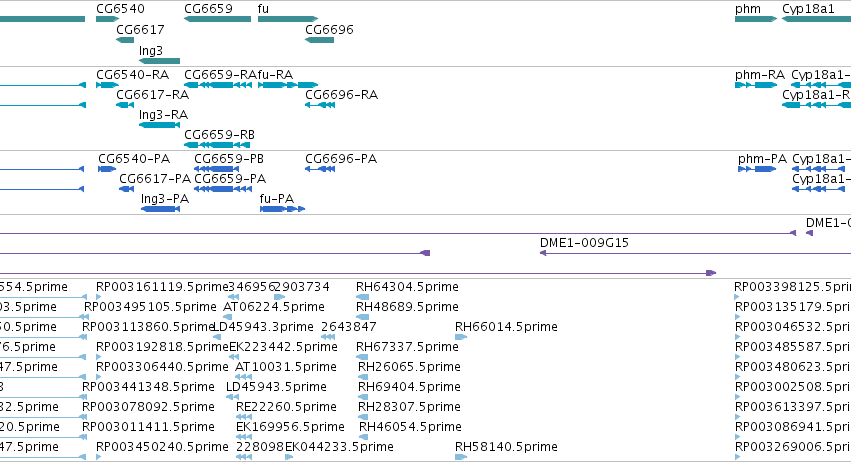The height and width of the screenshot is (462, 851).
Task: Click the CG6617-PA protein label
Action: tap(155, 179)
